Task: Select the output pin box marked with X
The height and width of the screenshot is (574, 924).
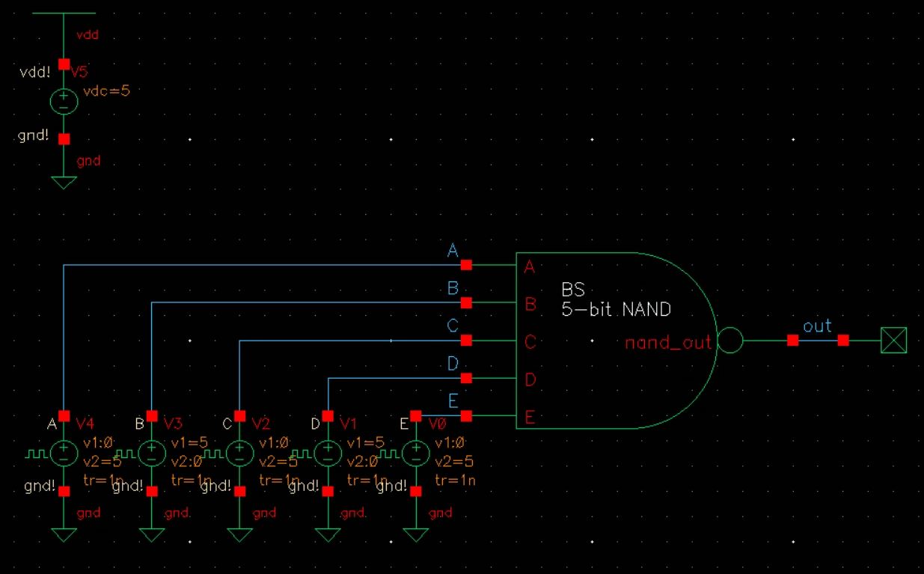Action: click(x=893, y=341)
